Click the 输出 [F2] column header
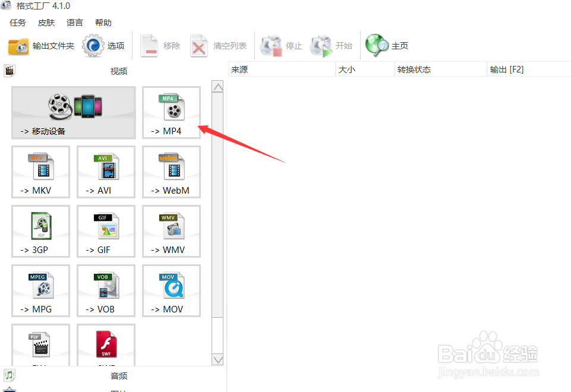571x392 pixels. click(529, 69)
